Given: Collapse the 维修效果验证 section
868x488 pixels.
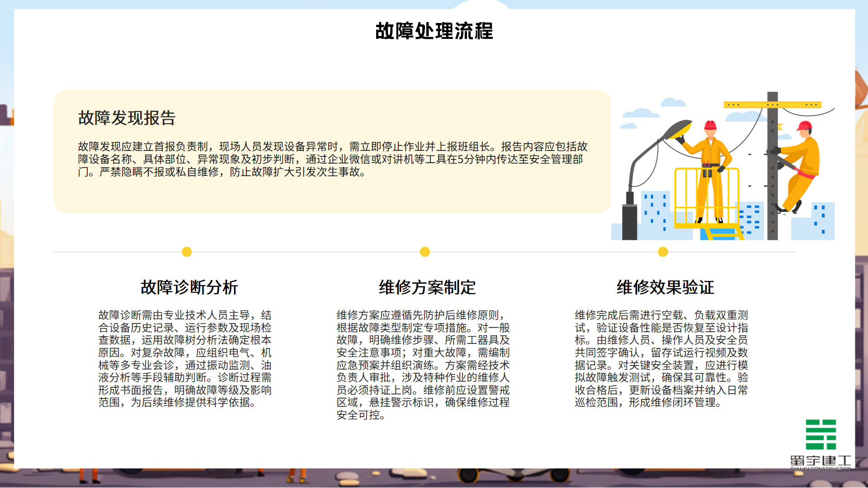Looking at the screenshot, I should click(x=665, y=287).
